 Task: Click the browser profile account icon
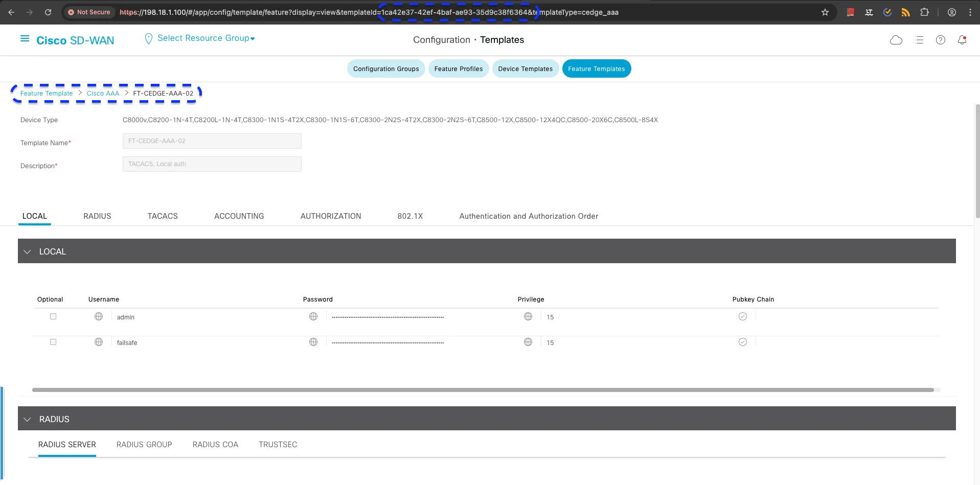(952, 12)
